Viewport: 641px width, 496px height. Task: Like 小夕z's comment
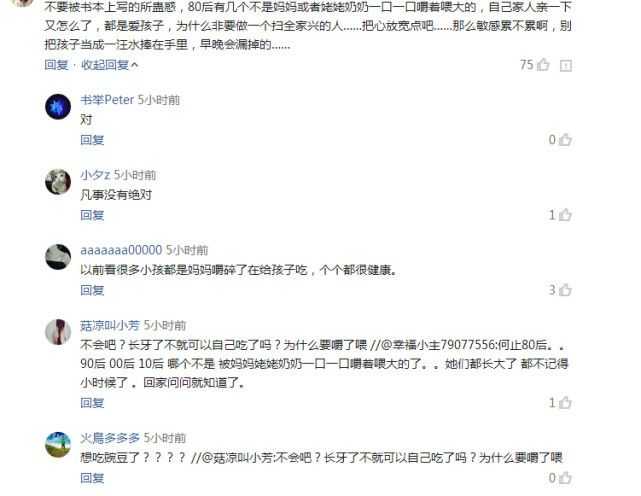click(565, 215)
